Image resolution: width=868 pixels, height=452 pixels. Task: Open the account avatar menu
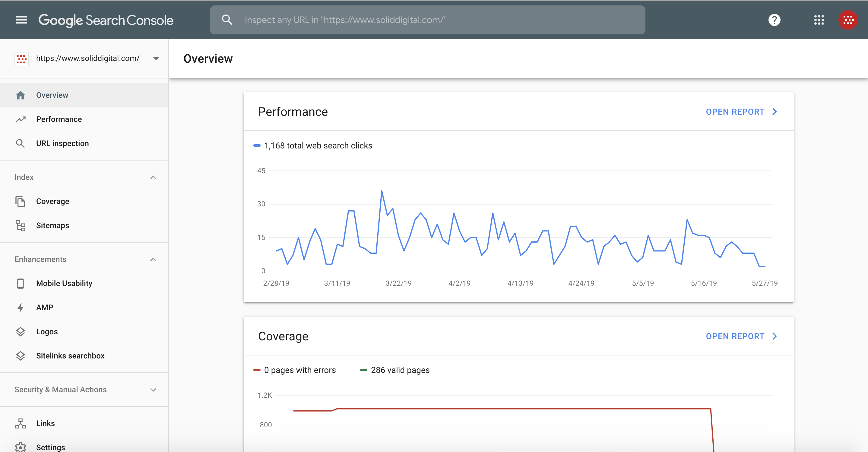point(848,20)
